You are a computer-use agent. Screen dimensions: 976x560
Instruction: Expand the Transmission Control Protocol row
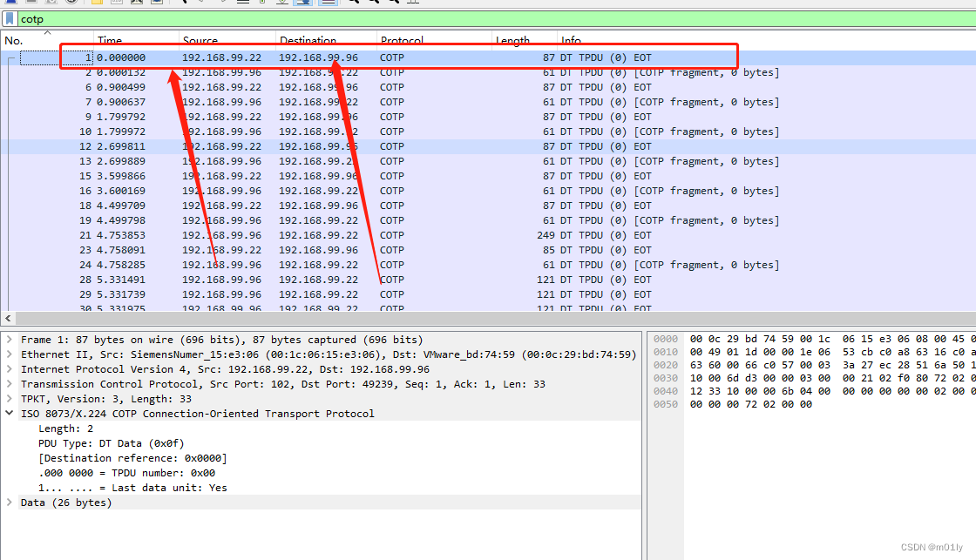10,384
